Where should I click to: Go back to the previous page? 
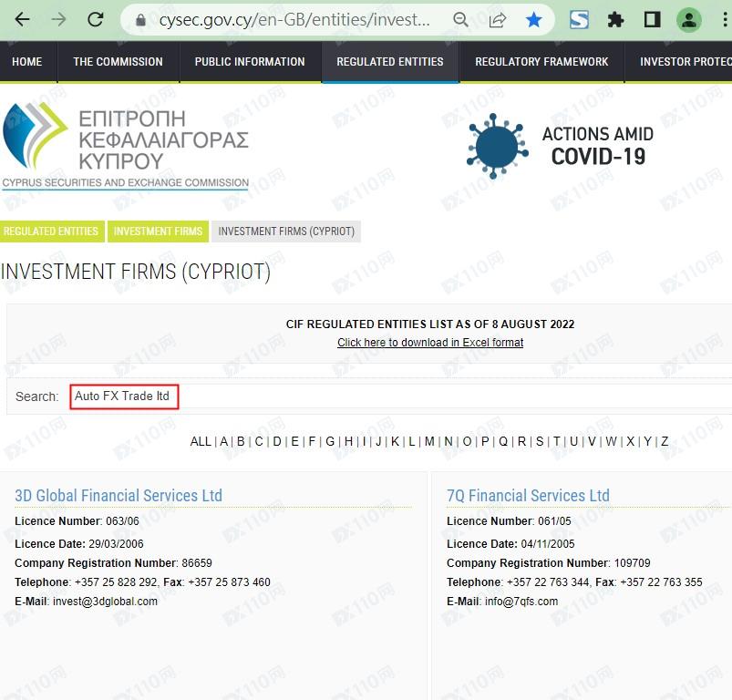tap(22, 20)
